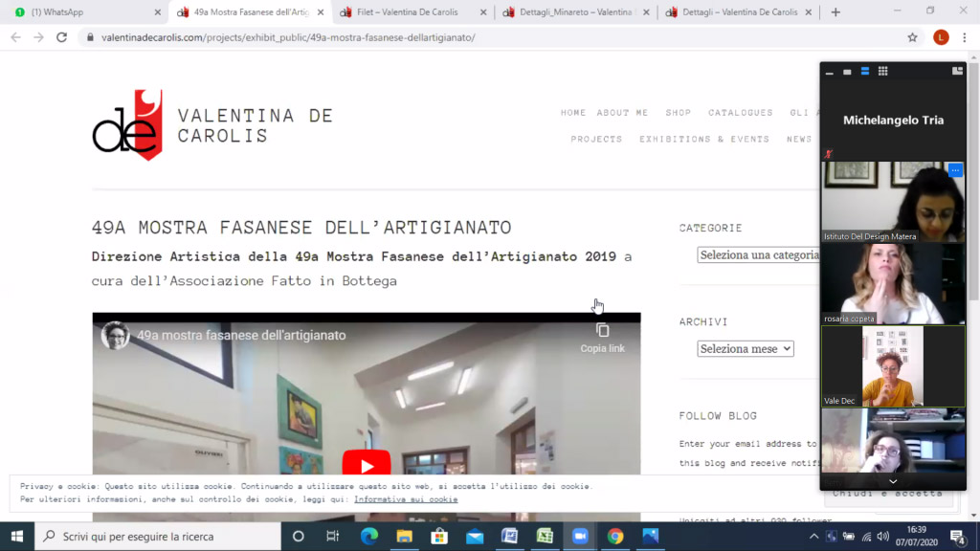Open Photos app from taskbar
Screen dimensions: 980x551
651,536
